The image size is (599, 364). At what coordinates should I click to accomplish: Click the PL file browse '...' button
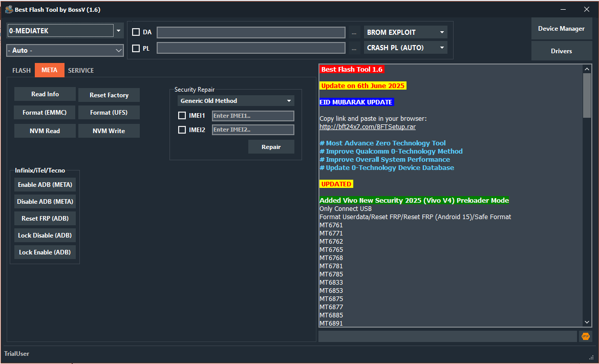(354, 49)
